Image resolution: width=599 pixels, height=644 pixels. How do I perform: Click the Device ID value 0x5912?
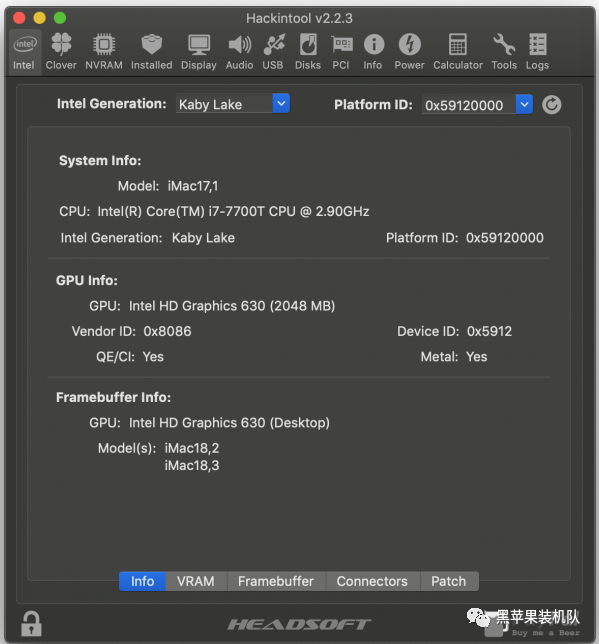[489, 331]
